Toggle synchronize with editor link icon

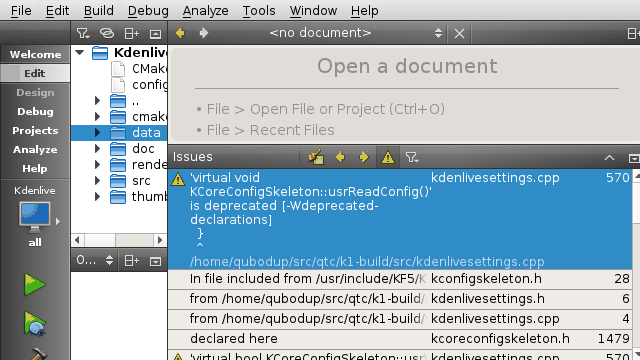point(107,33)
